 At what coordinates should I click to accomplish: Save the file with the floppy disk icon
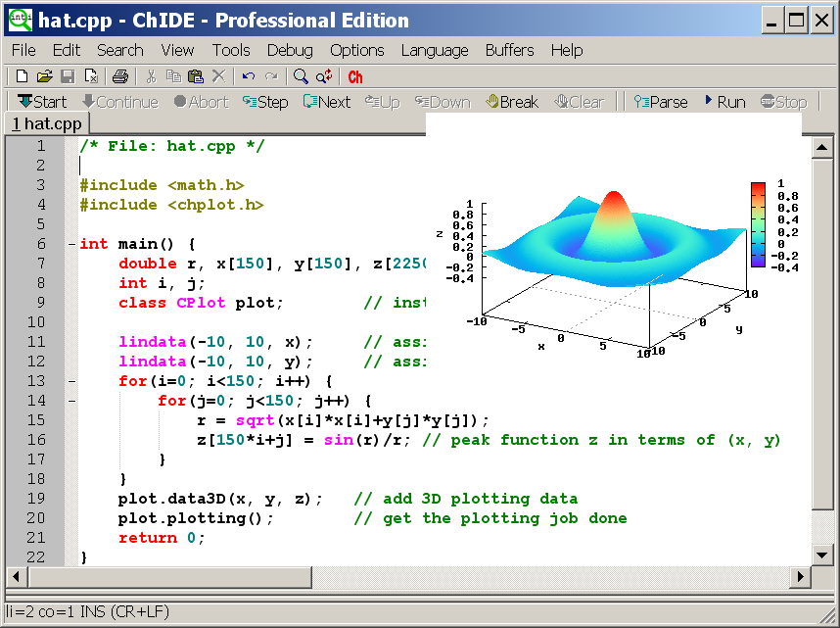pyautogui.click(x=68, y=76)
